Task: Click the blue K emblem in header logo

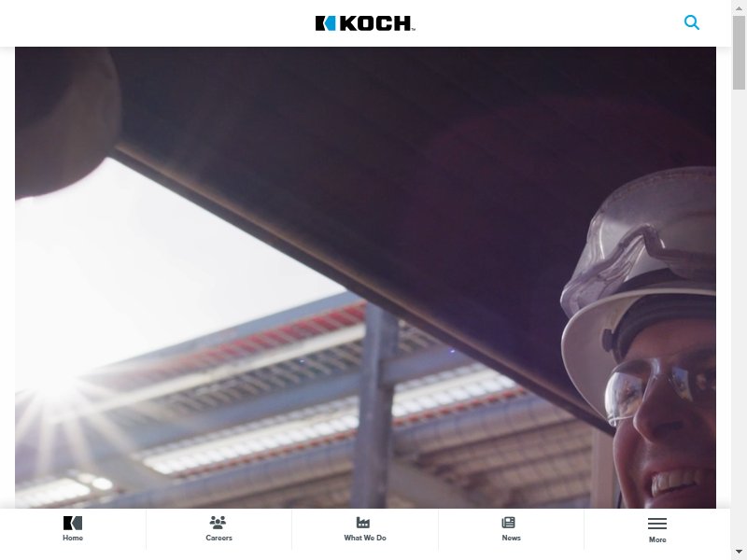Action: click(x=325, y=22)
